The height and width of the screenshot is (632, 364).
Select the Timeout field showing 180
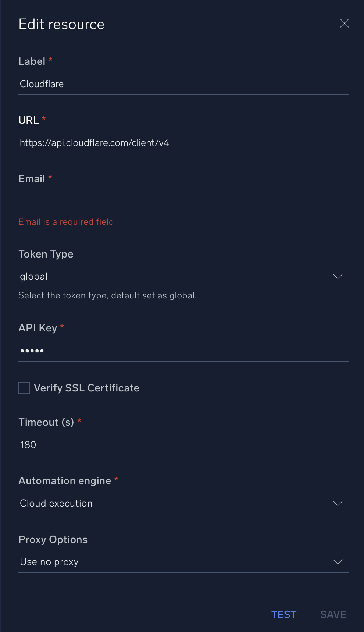click(x=184, y=445)
